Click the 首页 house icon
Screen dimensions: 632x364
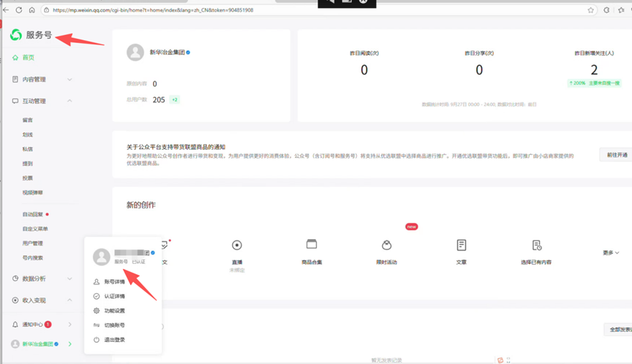(15, 58)
